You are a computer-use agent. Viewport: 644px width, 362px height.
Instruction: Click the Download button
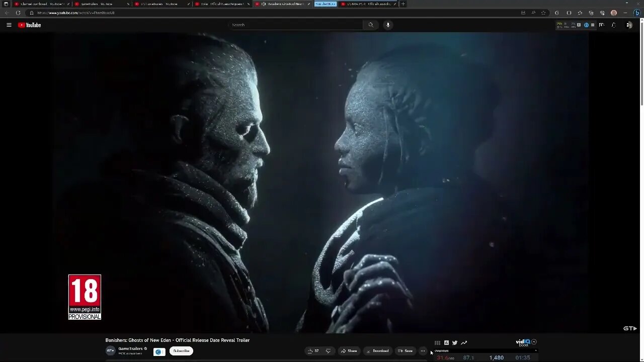click(377, 351)
